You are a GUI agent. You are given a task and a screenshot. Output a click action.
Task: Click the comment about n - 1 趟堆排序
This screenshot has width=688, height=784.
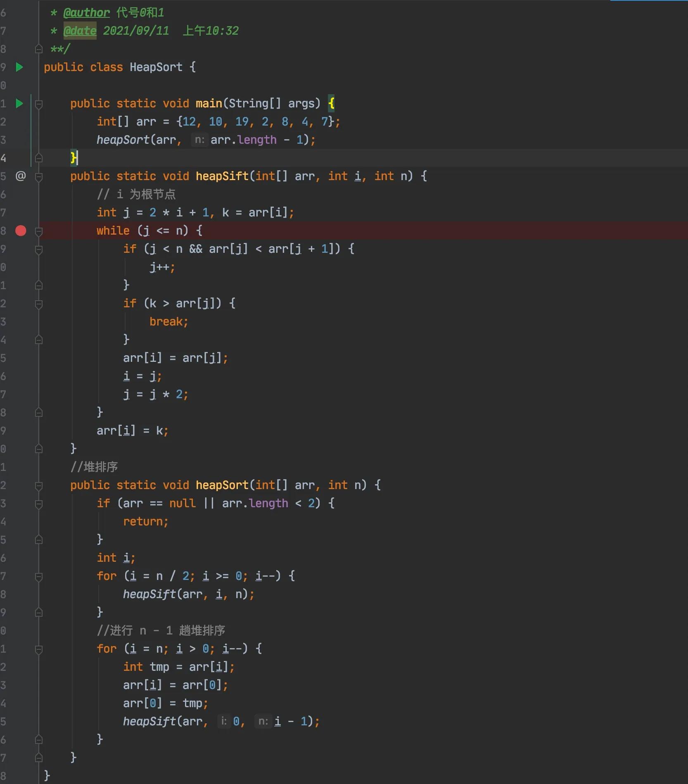(x=161, y=630)
